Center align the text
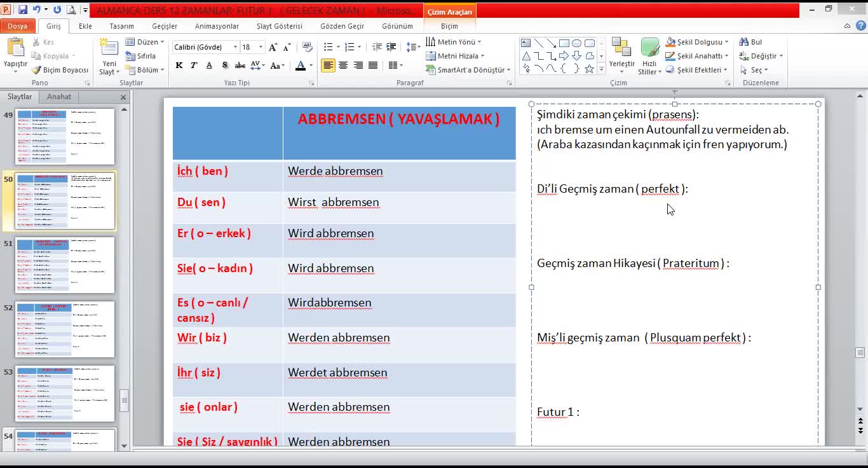Viewport: 868px width, 468px height. pos(343,65)
